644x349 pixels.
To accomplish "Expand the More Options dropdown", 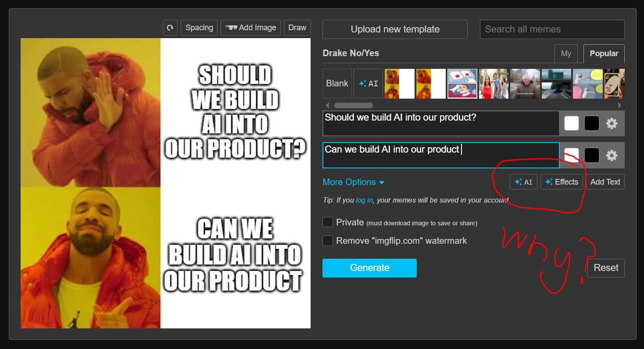I will [353, 182].
